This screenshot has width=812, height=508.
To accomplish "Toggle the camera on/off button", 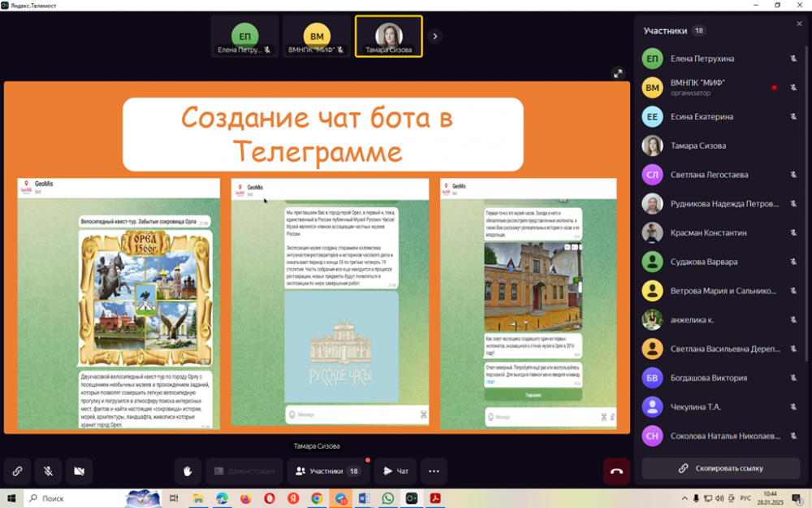I will [79, 471].
